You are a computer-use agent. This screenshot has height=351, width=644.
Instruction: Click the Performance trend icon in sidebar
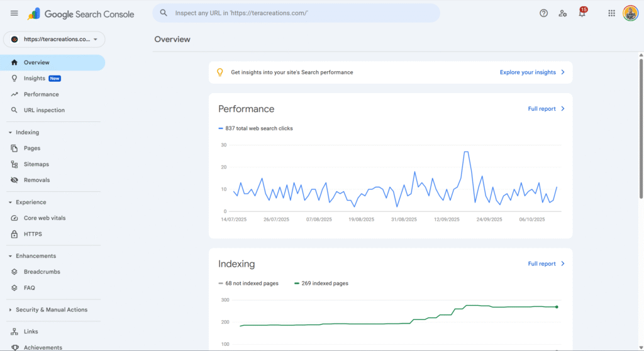(x=14, y=94)
